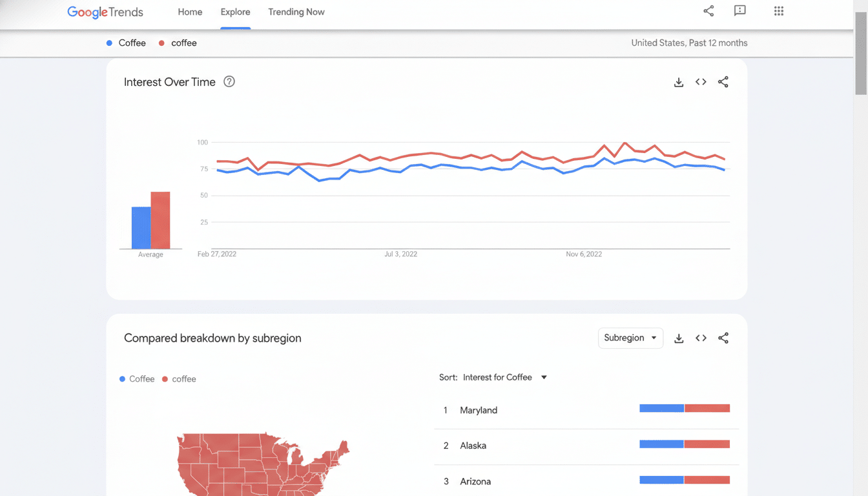The width and height of the screenshot is (868, 496).
Task: Open embed code for the subregion breakdown
Action: [x=701, y=338]
